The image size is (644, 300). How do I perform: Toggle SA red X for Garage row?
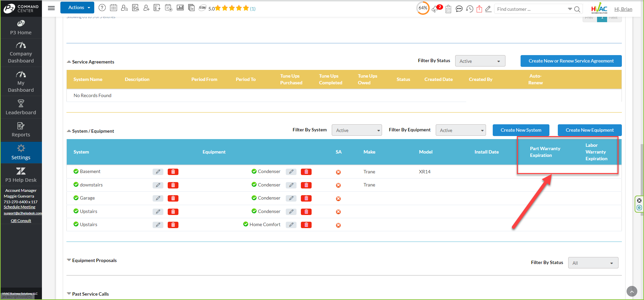(x=338, y=199)
